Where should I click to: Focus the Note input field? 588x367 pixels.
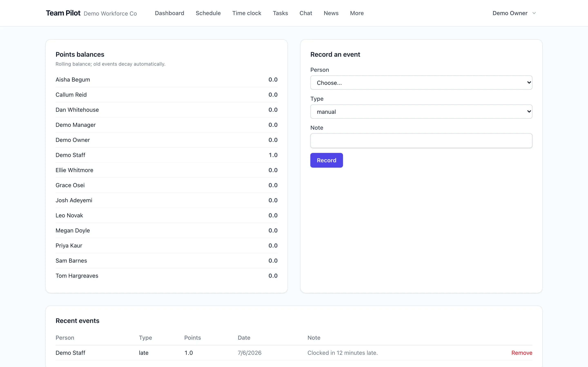click(x=421, y=140)
